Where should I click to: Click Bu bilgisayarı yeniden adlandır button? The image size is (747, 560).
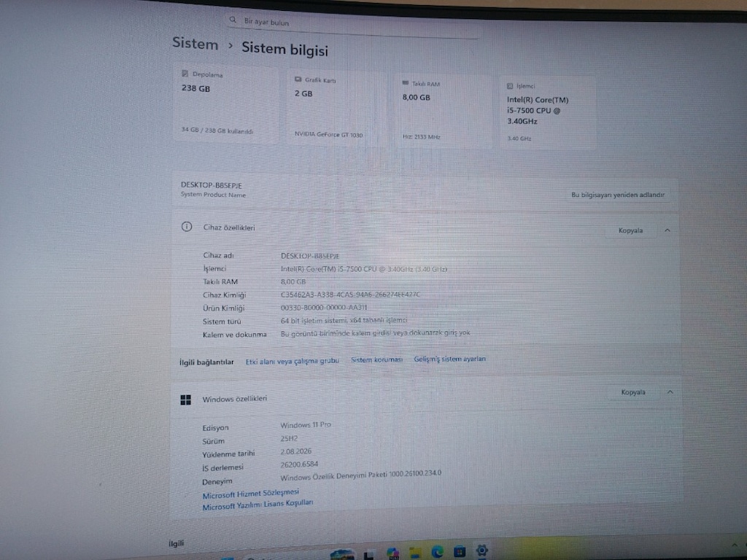[x=617, y=195]
